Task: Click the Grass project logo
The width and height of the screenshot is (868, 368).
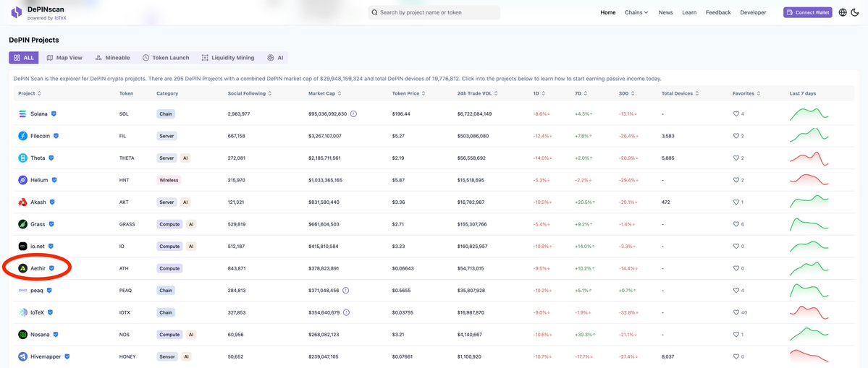Action: tap(22, 224)
